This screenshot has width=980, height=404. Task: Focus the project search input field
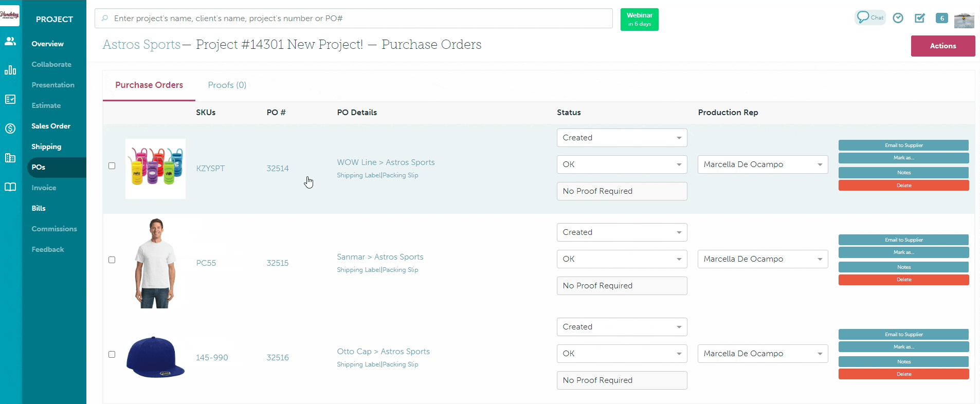point(354,19)
